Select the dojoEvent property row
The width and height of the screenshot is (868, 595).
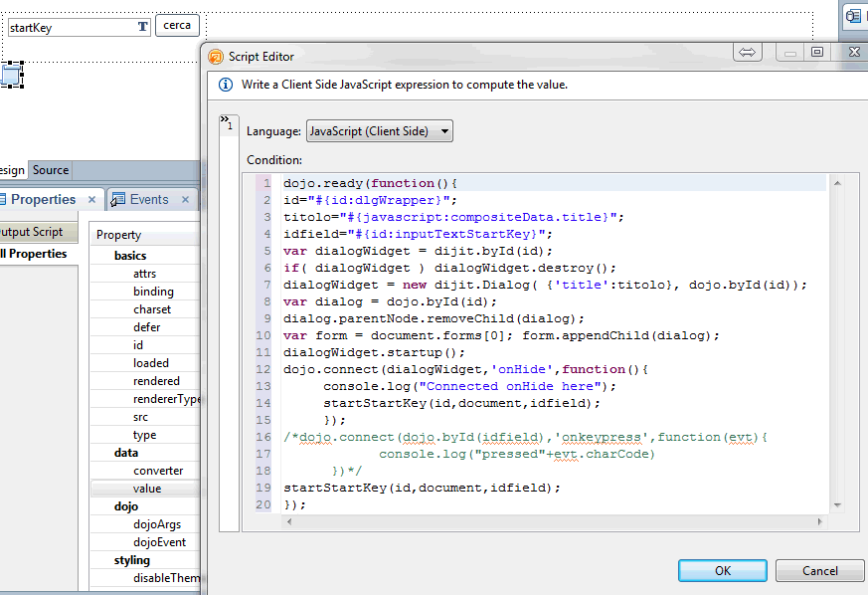[x=145, y=542]
